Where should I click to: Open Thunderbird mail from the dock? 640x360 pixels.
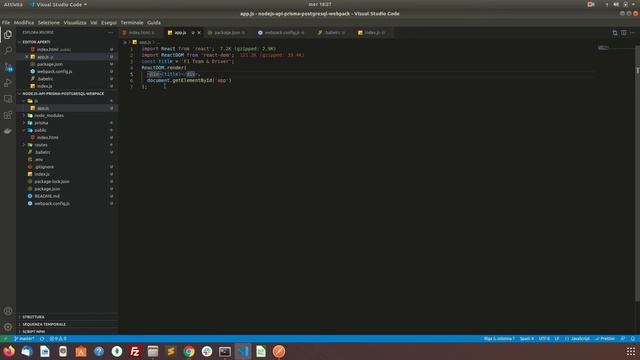[x=27, y=351]
